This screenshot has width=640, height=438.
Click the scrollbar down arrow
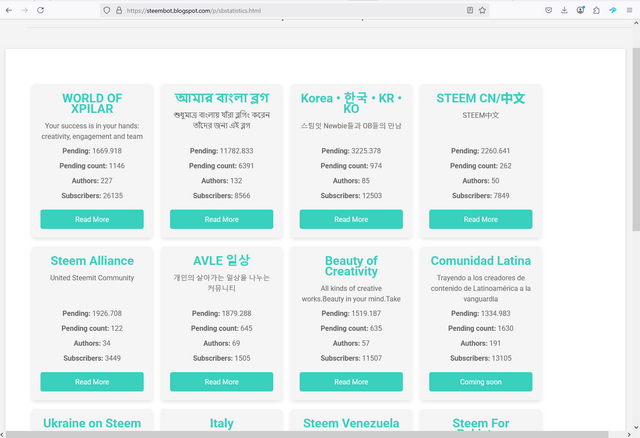(636, 428)
